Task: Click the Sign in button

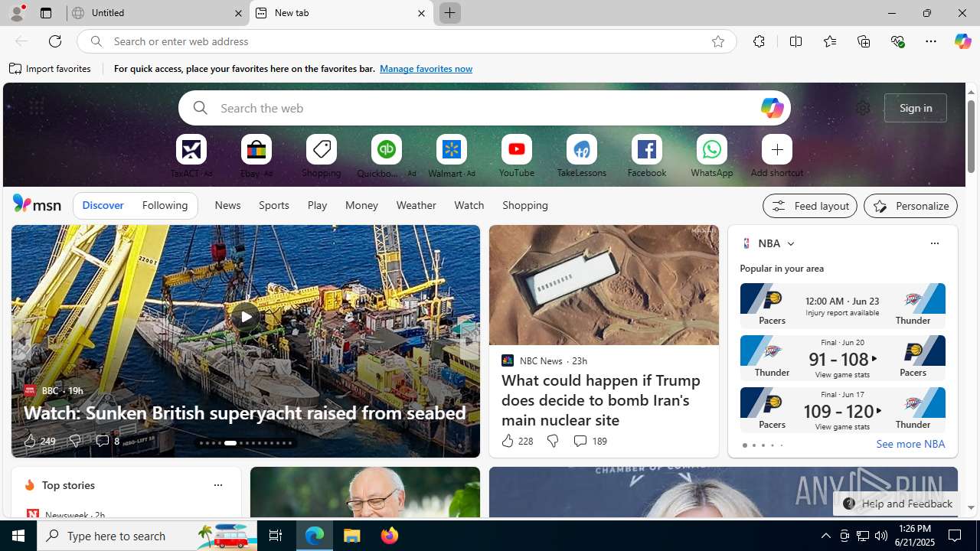Action: pyautogui.click(x=916, y=108)
